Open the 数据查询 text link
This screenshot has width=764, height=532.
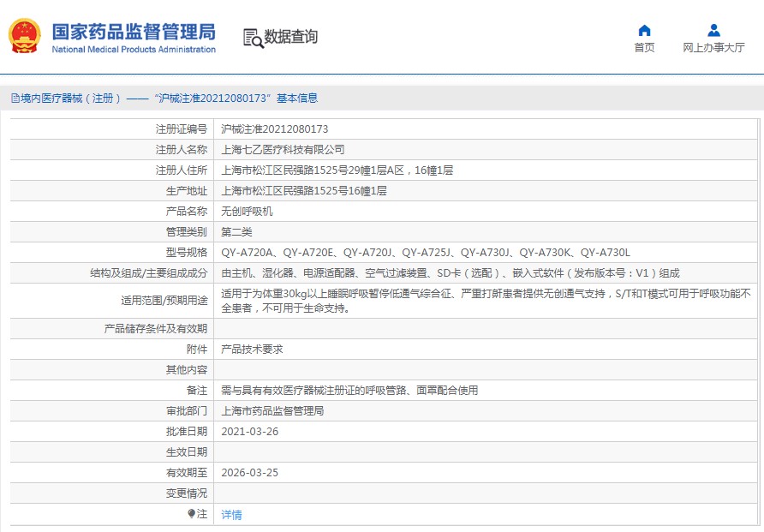tap(291, 37)
